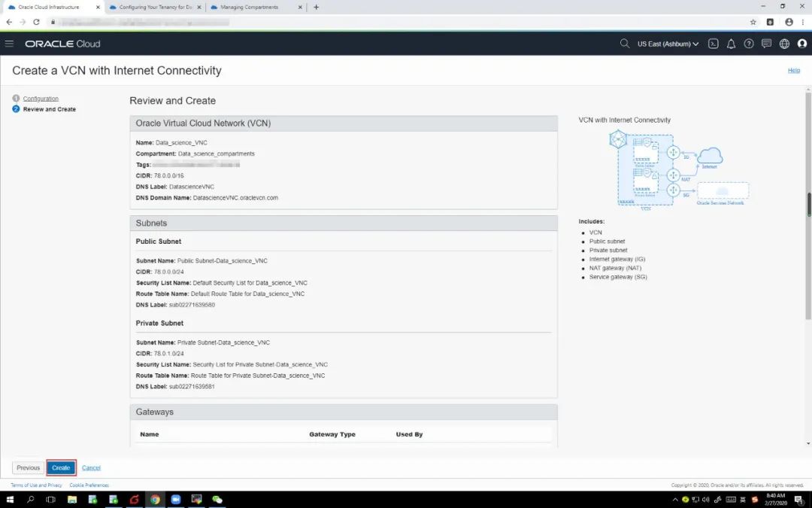Click the Cancel link

coord(91,467)
